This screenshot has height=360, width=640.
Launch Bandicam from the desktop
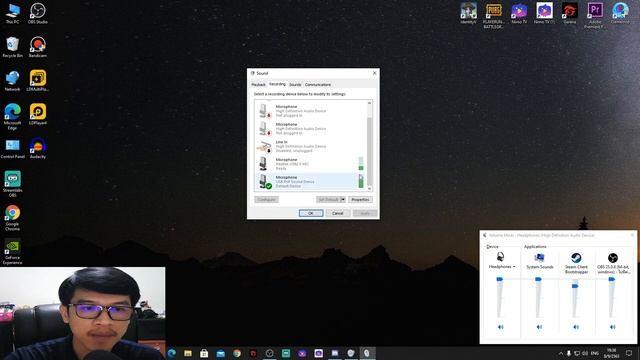pyautogui.click(x=38, y=47)
